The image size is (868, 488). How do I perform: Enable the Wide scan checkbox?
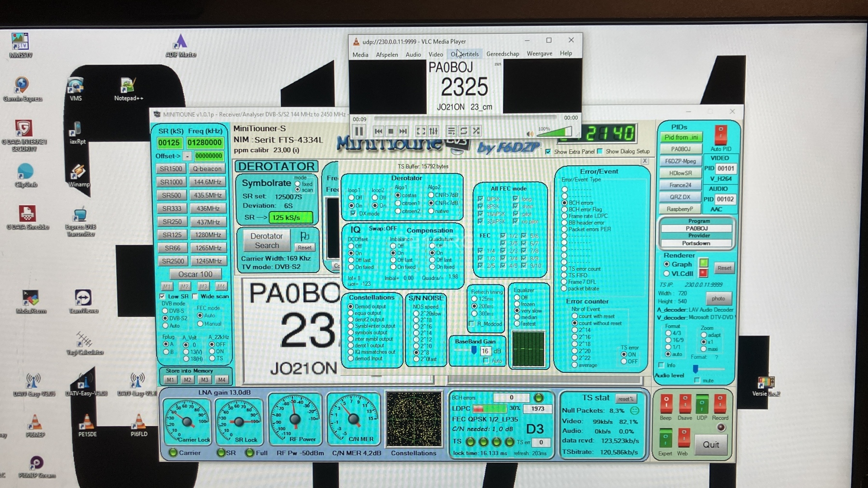(195, 296)
